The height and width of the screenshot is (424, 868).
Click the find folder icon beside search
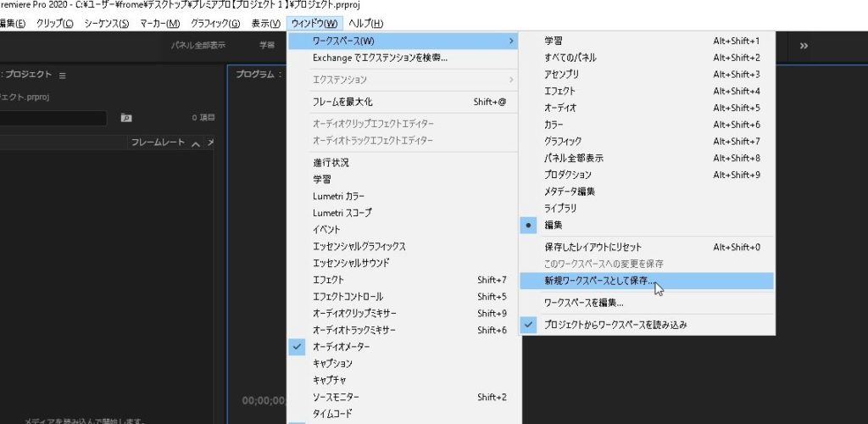coord(126,118)
